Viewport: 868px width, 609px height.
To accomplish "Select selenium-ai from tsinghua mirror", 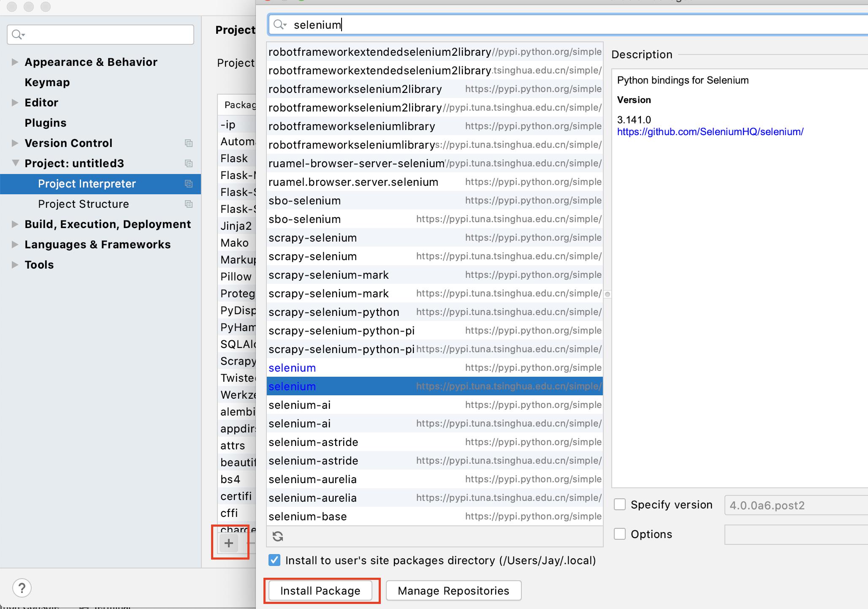I will click(x=435, y=424).
